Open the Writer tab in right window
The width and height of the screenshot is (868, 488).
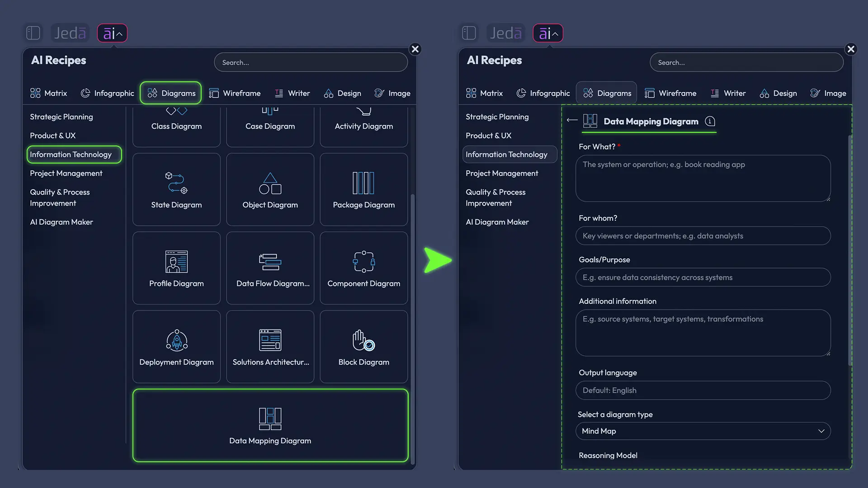pos(728,93)
